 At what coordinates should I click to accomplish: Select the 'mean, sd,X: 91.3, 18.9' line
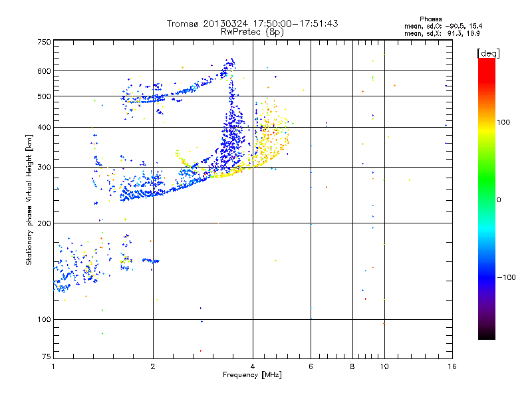(442, 33)
